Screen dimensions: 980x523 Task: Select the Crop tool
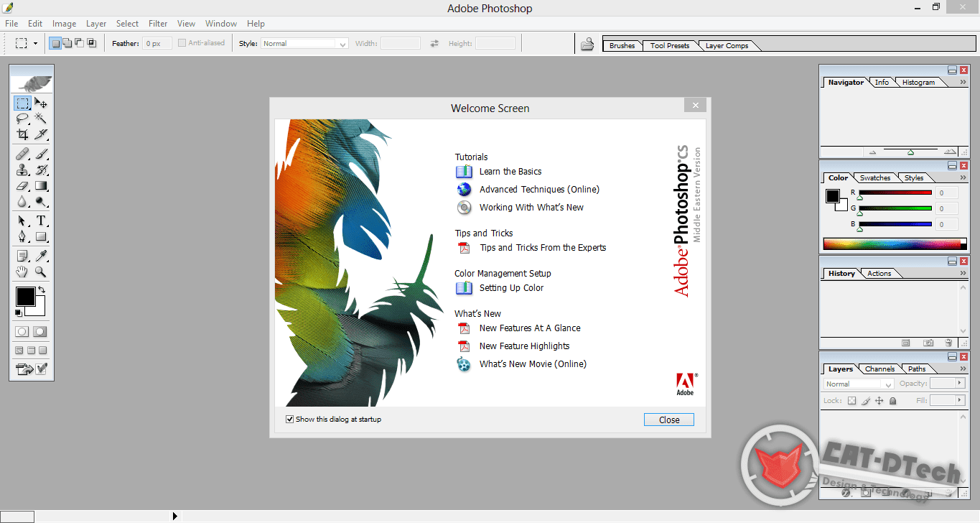[22, 134]
